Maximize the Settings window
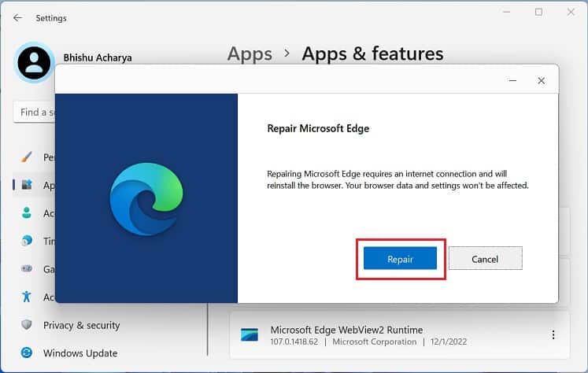 (538, 12)
